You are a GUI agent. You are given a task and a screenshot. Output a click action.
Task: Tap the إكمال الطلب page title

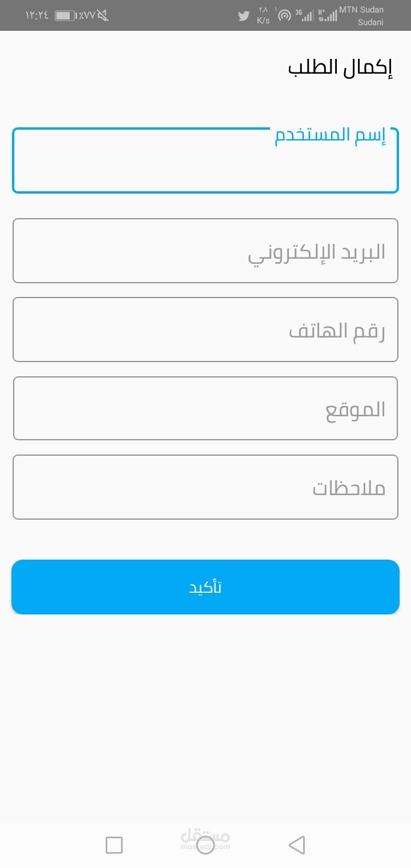tap(340, 67)
